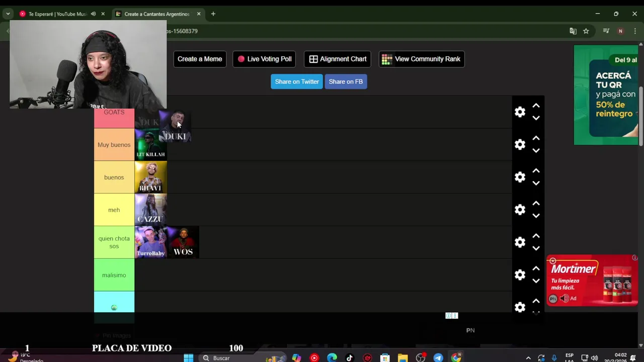Move the malisimo row up
The image size is (644, 362).
tap(536, 268)
